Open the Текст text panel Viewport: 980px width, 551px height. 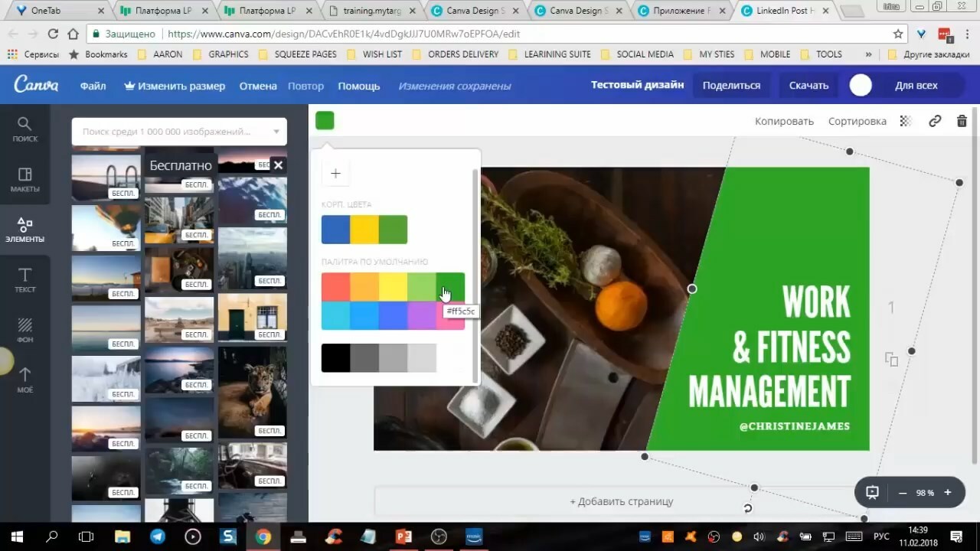click(24, 280)
